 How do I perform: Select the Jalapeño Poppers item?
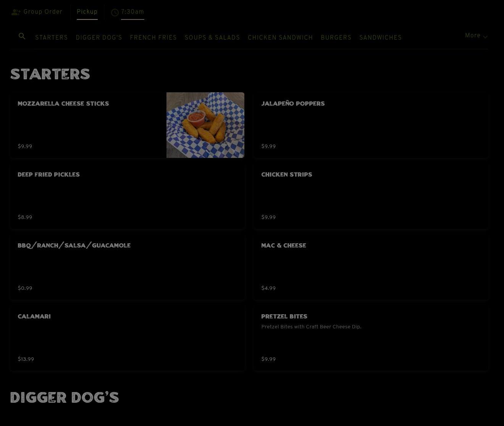click(370, 125)
